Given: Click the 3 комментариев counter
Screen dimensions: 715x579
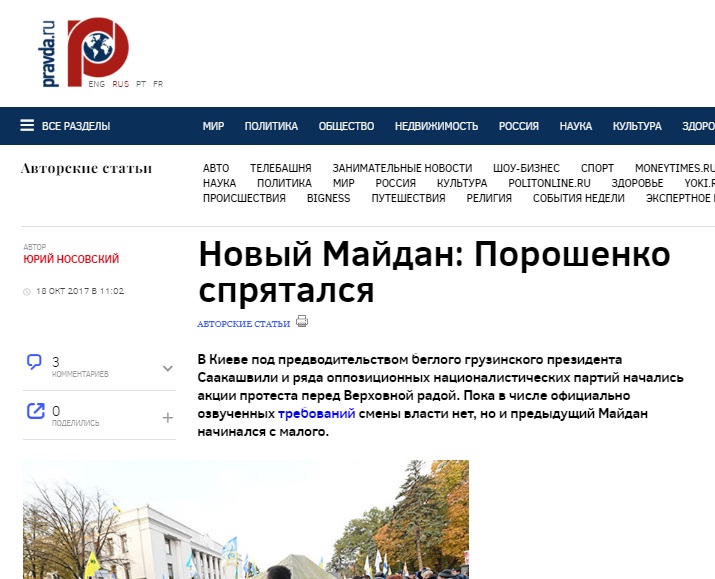Looking at the screenshot, I should tap(80, 367).
